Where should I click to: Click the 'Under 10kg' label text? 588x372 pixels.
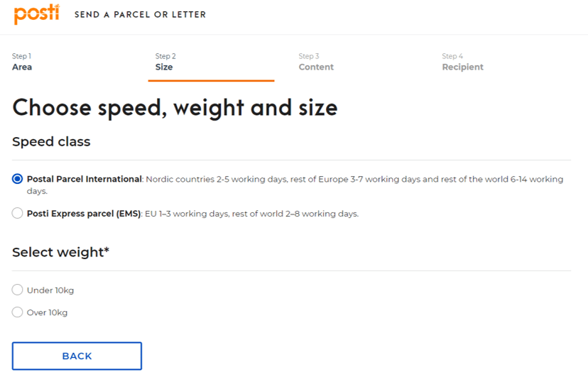50,290
